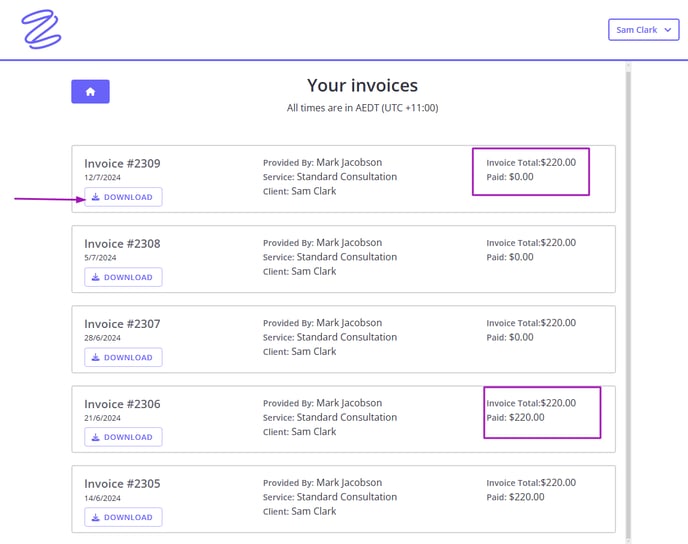Click download arrow icon for Invoice #2305
The width and height of the screenshot is (688, 544).
(95, 517)
